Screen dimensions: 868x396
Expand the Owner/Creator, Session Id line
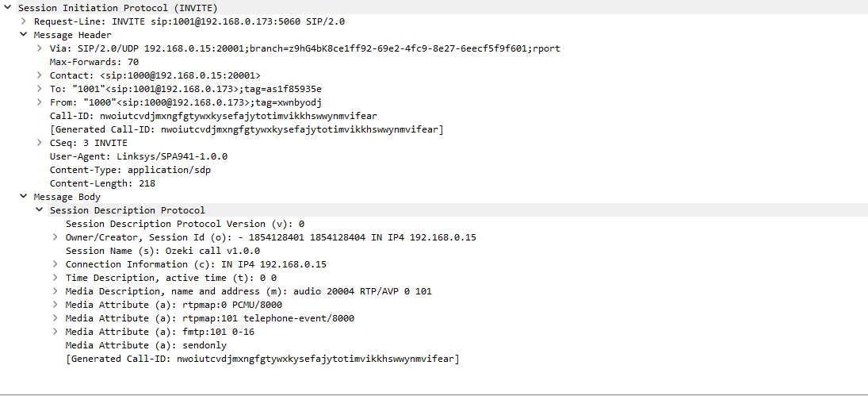pos(55,237)
